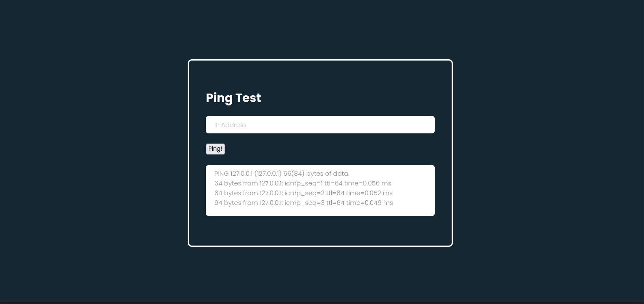
Task: Click "(127.0.0.1)" in parentheses in first output line
Action: (268, 174)
